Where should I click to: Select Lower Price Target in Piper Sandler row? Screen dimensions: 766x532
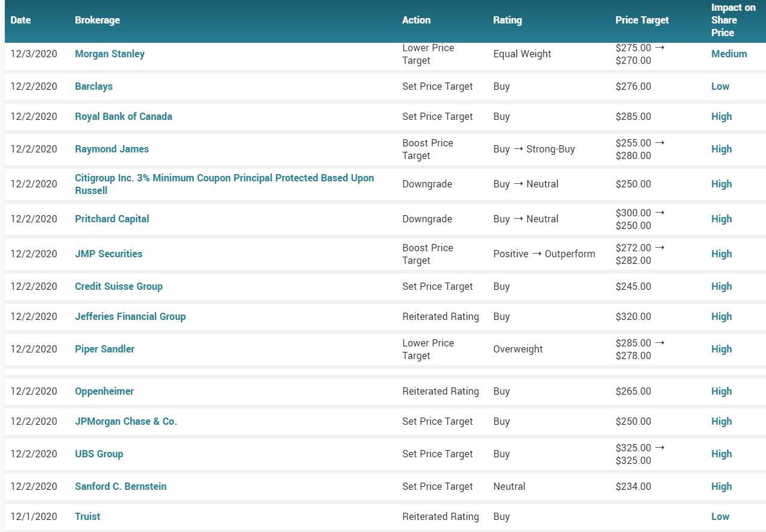429,349
